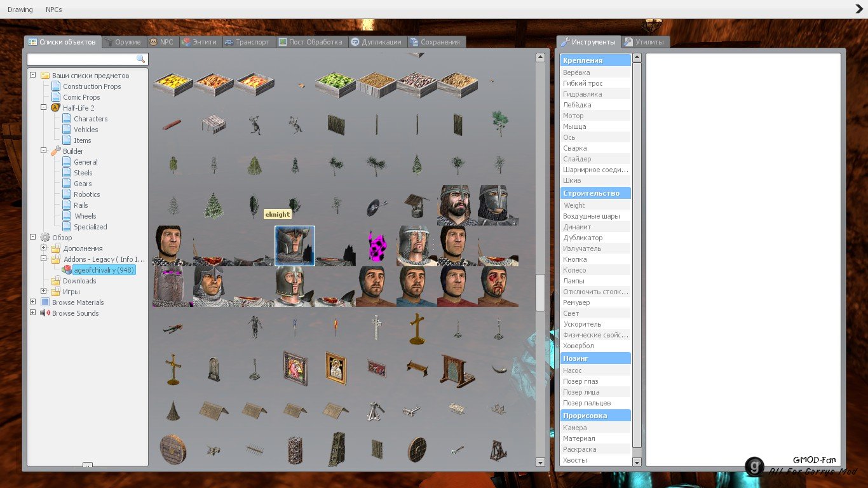Select the Дубликатор tool
Image resolution: width=868 pixels, height=488 pixels.
pyautogui.click(x=595, y=238)
